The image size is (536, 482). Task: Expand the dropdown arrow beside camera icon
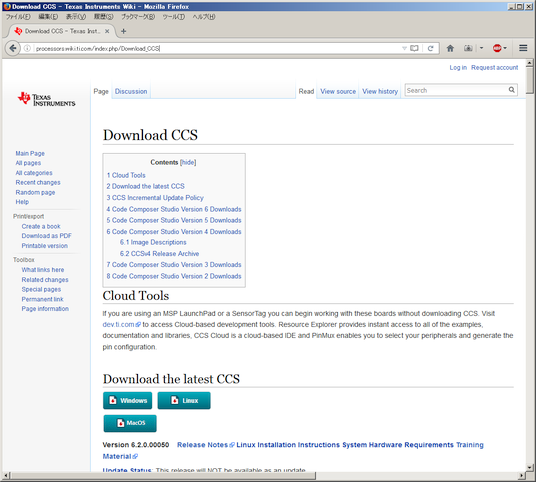[481, 48]
